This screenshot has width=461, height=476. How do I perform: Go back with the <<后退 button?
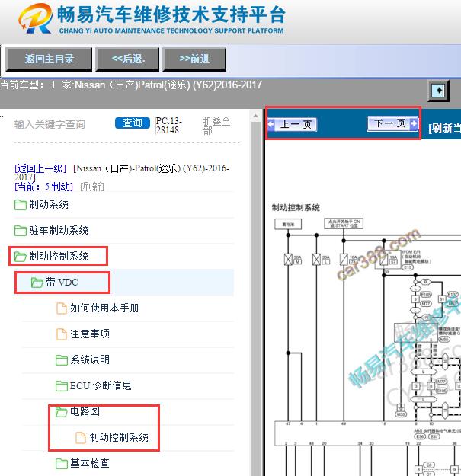pyautogui.click(x=127, y=59)
